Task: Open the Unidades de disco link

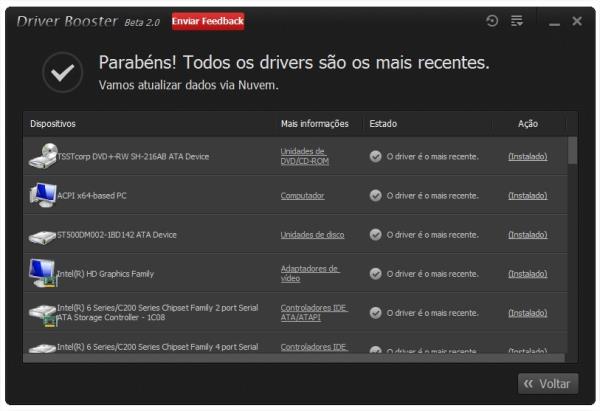Action: [312, 235]
